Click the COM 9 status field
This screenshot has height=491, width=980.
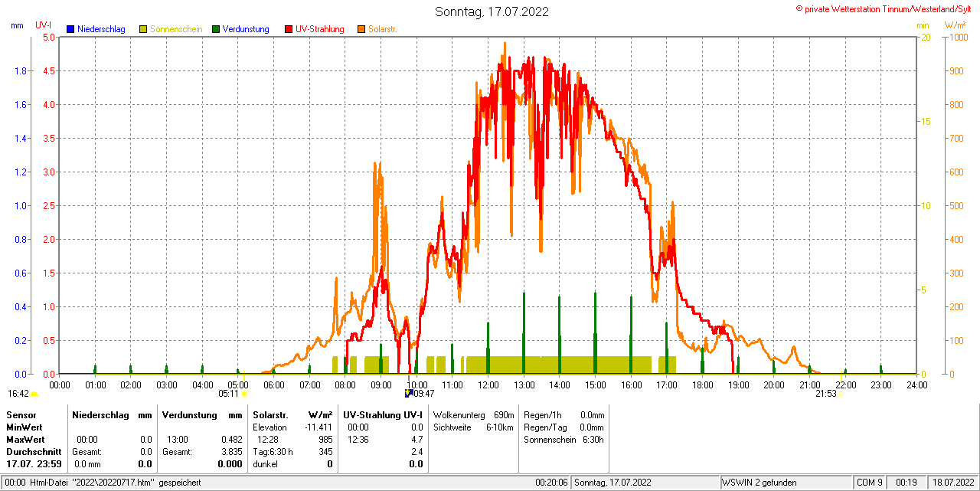[x=870, y=483]
